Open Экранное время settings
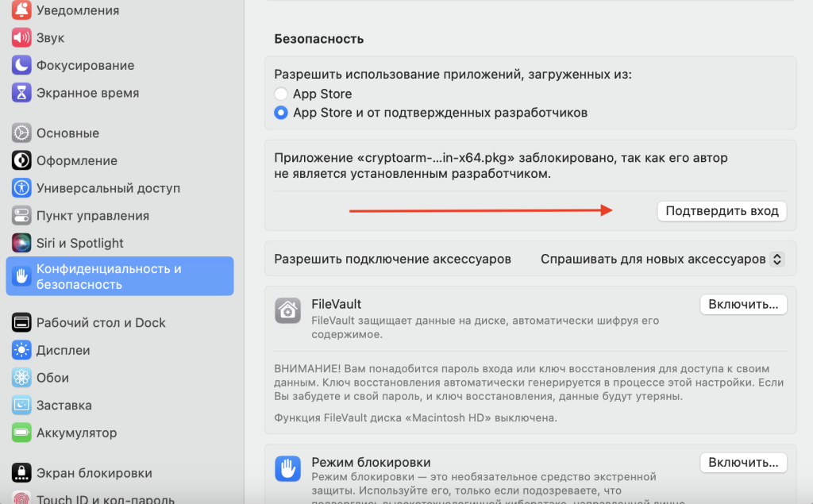Image resolution: width=813 pixels, height=504 pixels. coord(120,92)
